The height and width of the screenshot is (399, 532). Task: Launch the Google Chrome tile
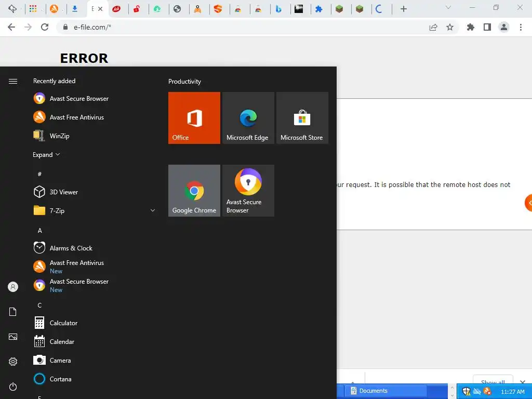point(194,191)
